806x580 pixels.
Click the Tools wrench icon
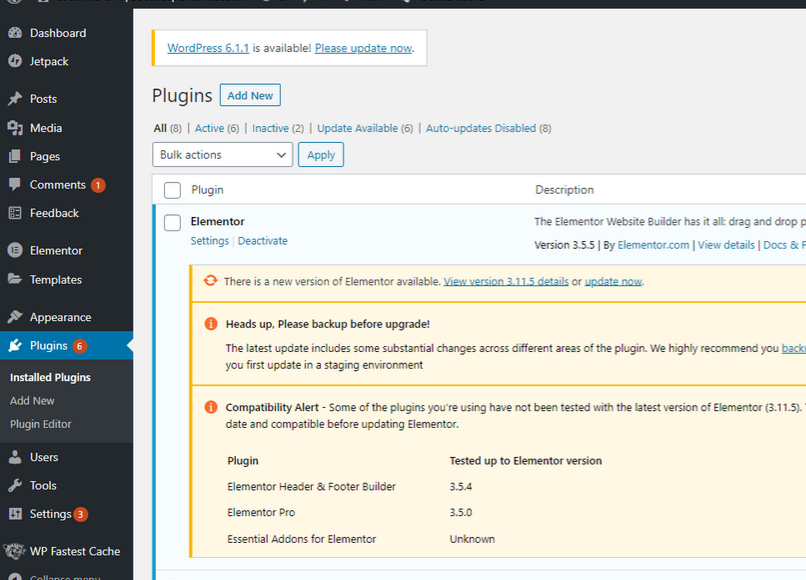pyautogui.click(x=15, y=485)
